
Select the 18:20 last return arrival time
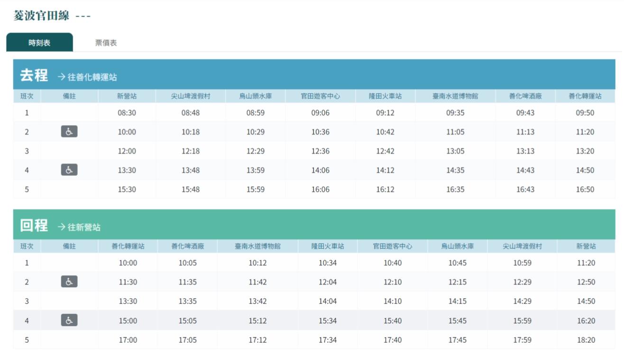point(586,340)
